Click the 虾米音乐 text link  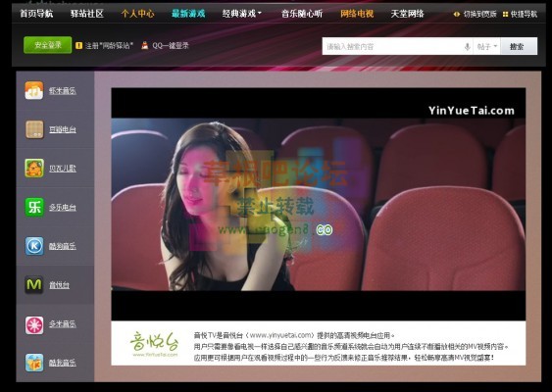pyautogui.click(x=63, y=91)
